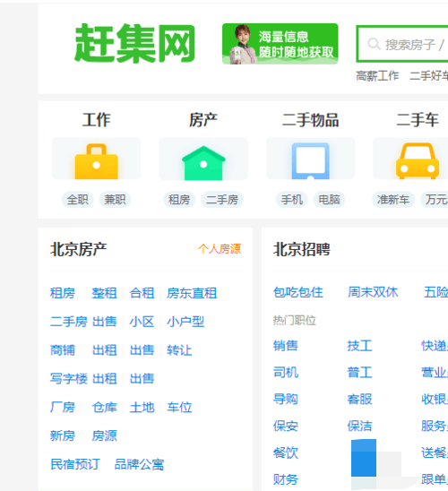The width and height of the screenshot is (448, 491).
Task: Focus the 搜索房子 search box
Action: click(x=403, y=44)
